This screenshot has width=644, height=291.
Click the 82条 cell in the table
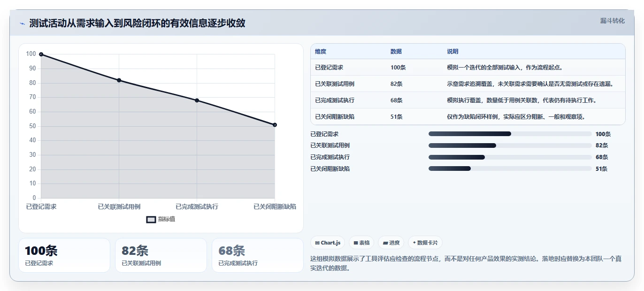point(397,84)
